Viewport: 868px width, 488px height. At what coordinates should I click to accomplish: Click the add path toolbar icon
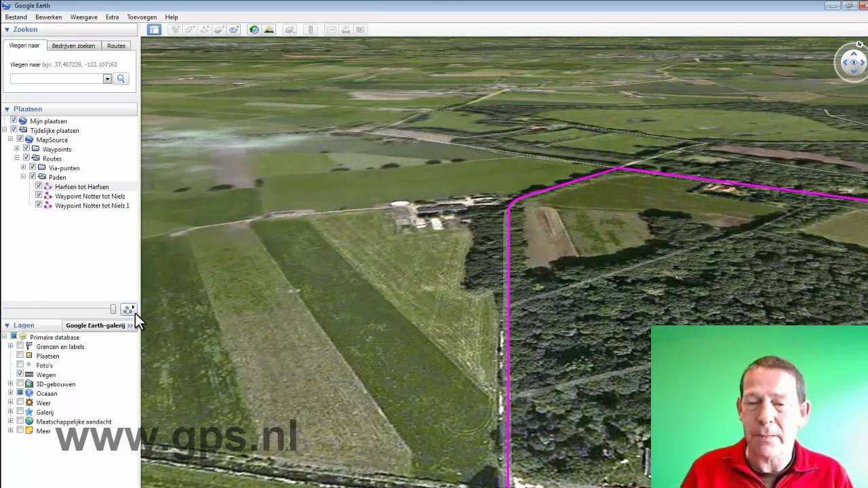[x=204, y=29]
